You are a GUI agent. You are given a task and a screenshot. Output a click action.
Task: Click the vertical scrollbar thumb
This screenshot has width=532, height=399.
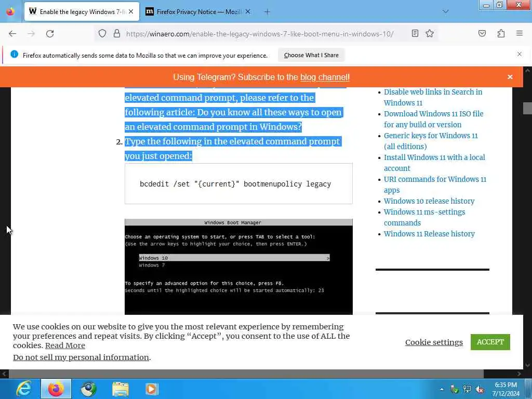(527, 109)
